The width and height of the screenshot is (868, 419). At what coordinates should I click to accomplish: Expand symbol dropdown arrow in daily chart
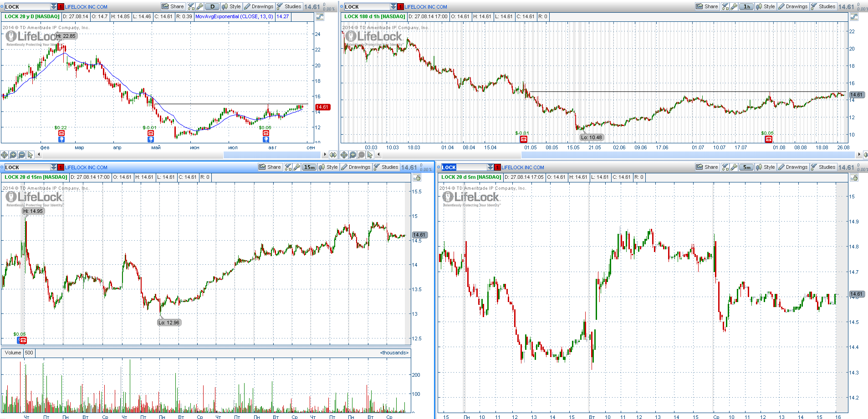pos(54,6)
